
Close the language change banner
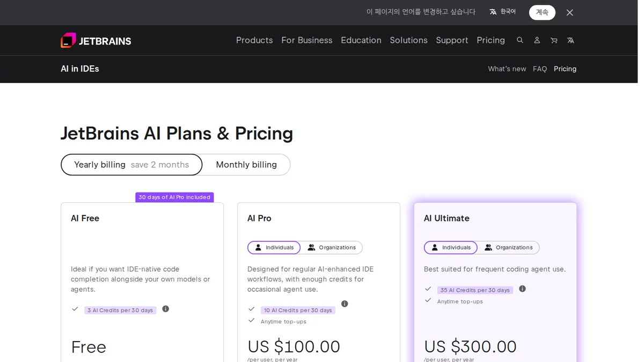pyautogui.click(x=570, y=12)
